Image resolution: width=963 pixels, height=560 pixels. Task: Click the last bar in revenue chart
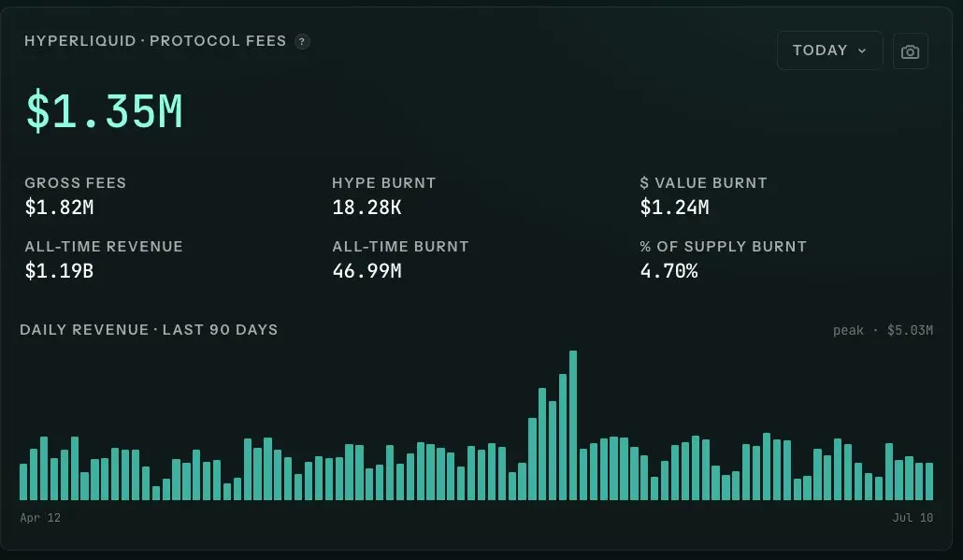tap(929, 481)
